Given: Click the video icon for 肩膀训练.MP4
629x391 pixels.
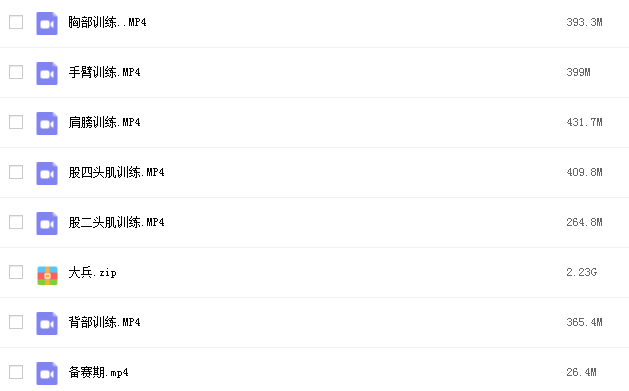Looking at the screenshot, I should click(x=47, y=123).
